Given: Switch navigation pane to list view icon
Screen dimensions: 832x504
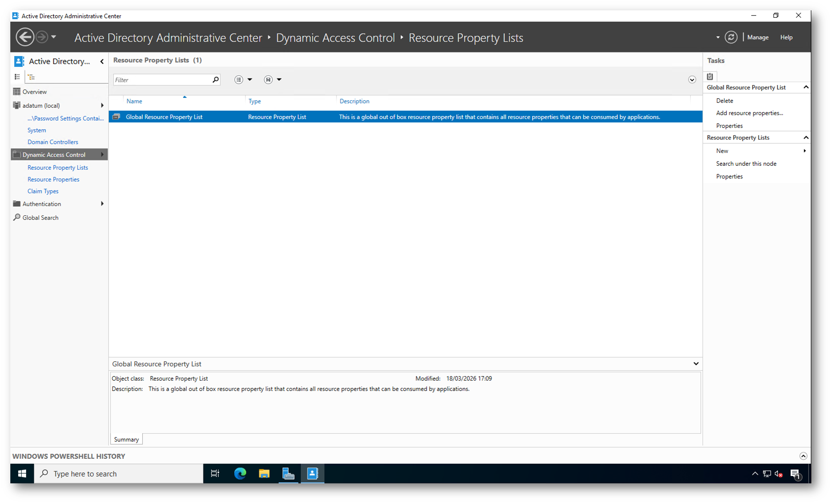Looking at the screenshot, I should (17, 77).
